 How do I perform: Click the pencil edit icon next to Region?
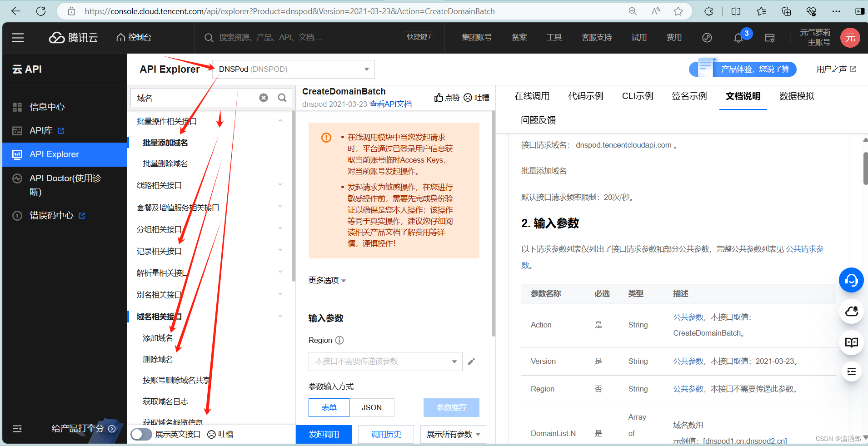[x=471, y=362]
